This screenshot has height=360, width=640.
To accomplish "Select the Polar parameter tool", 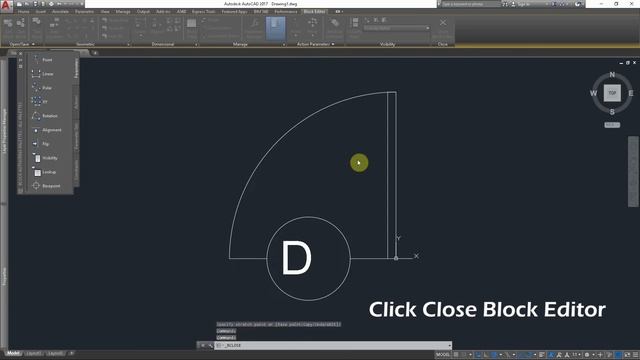I will pyautogui.click(x=42, y=88).
